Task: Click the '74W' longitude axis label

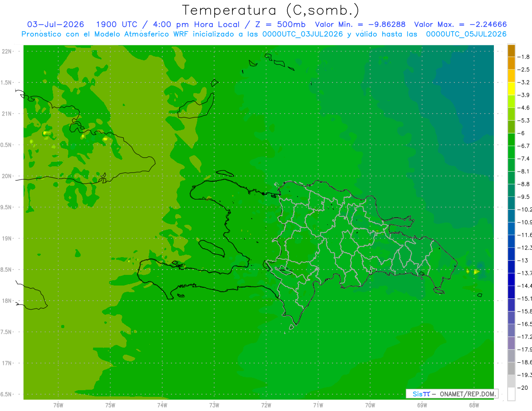Action: point(162,405)
